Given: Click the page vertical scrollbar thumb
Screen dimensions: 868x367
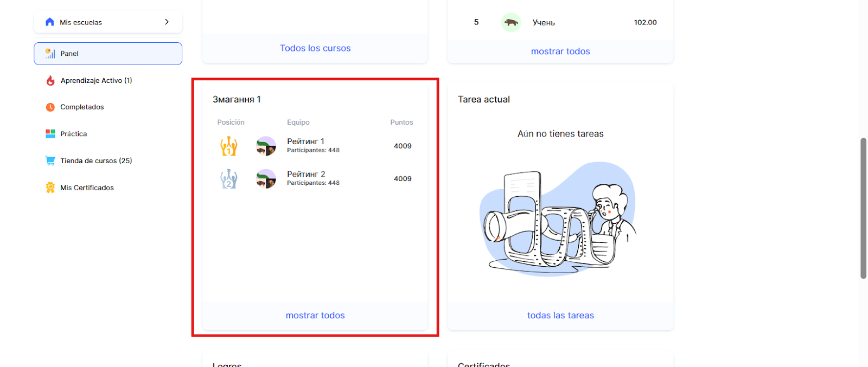Looking at the screenshot, I should [x=863, y=208].
